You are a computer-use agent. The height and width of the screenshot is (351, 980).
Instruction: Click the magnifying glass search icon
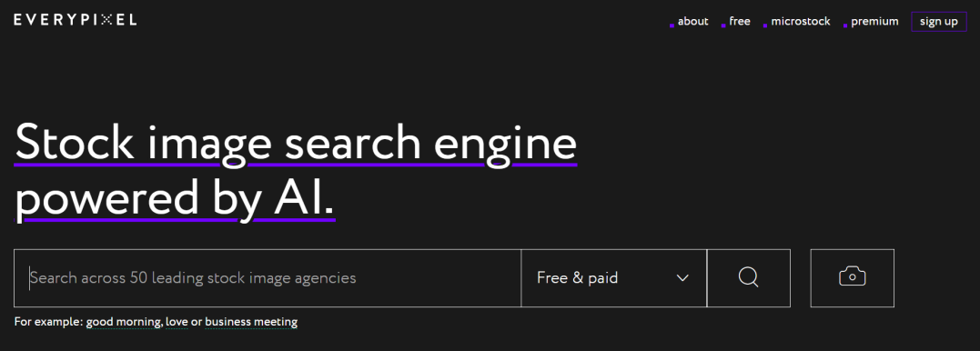(x=748, y=278)
